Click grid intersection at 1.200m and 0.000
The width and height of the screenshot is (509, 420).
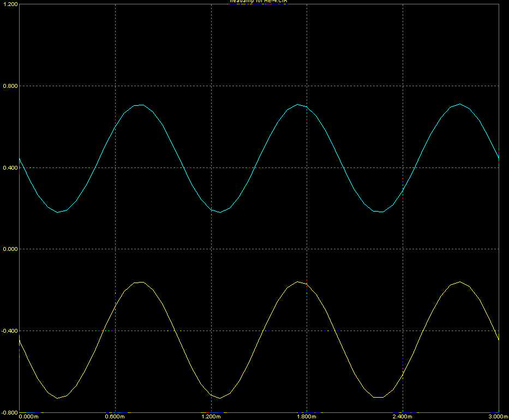click(211, 249)
